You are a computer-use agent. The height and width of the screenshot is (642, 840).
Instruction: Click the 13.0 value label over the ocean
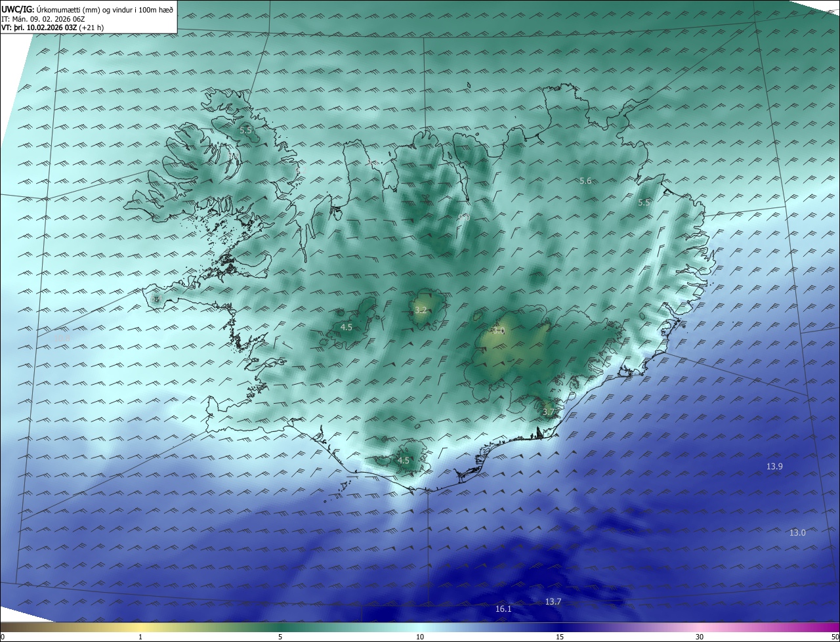click(797, 532)
